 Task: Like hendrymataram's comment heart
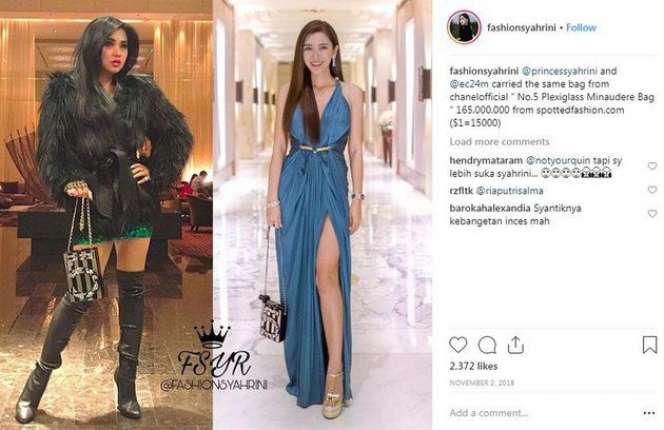point(652,166)
